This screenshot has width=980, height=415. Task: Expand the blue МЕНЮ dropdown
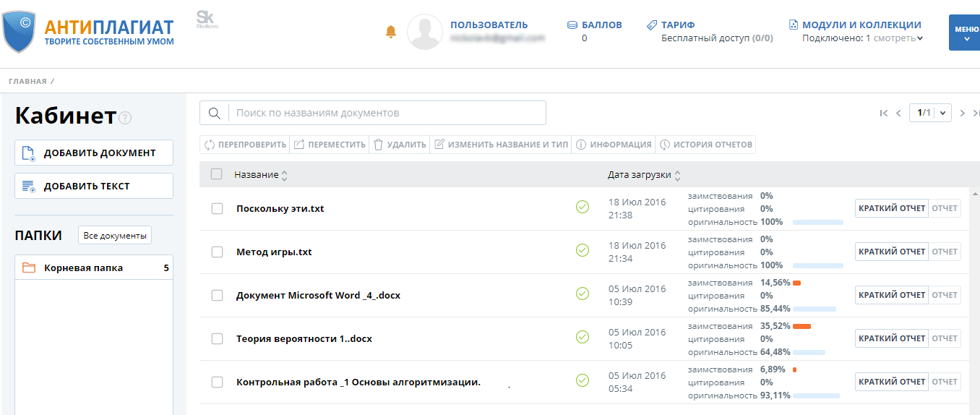coord(965,33)
